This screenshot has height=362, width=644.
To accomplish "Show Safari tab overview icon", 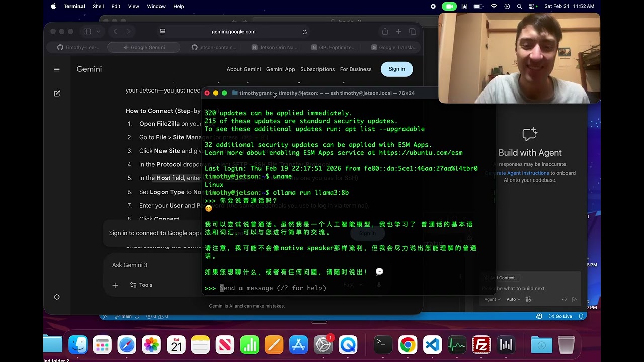I will [413, 32].
